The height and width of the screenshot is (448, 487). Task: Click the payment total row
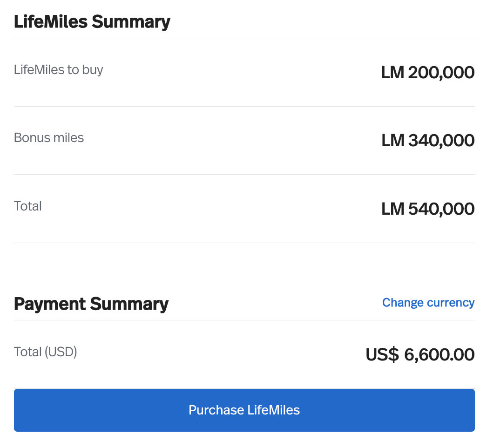click(x=244, y=353)
